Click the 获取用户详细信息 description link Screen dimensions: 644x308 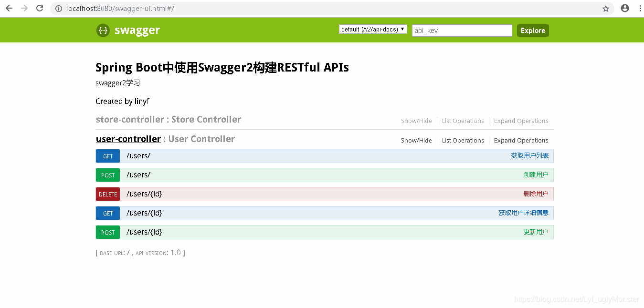(x=524, y=213)
